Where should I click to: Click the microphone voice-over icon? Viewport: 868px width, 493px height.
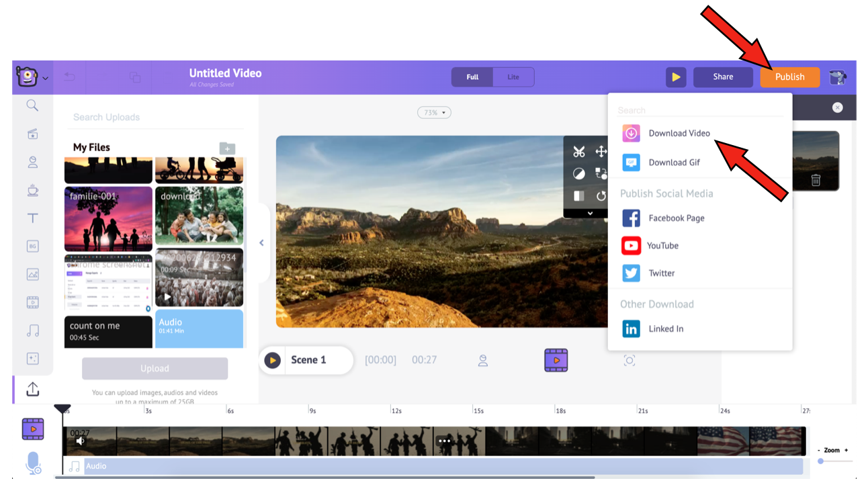coord(33,463)
